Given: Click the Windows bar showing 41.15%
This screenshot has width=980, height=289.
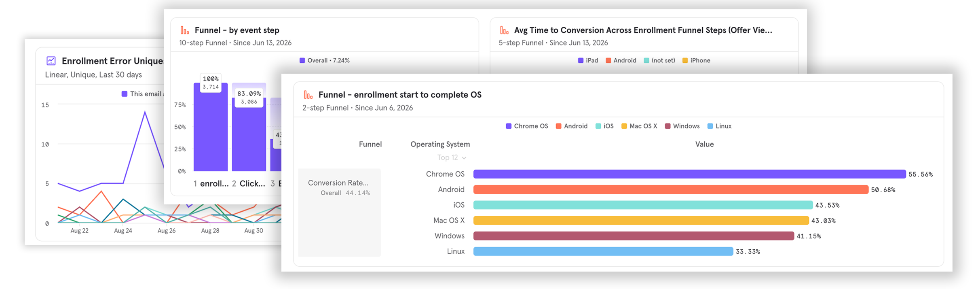Looking at the screenshot, I should tap(634, 236).
